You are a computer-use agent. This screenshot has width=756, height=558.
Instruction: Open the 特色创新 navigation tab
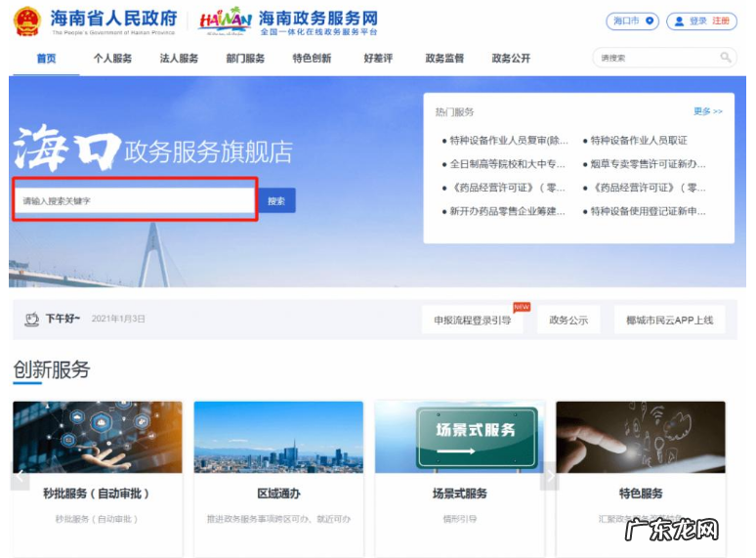[x=312, y=59]
